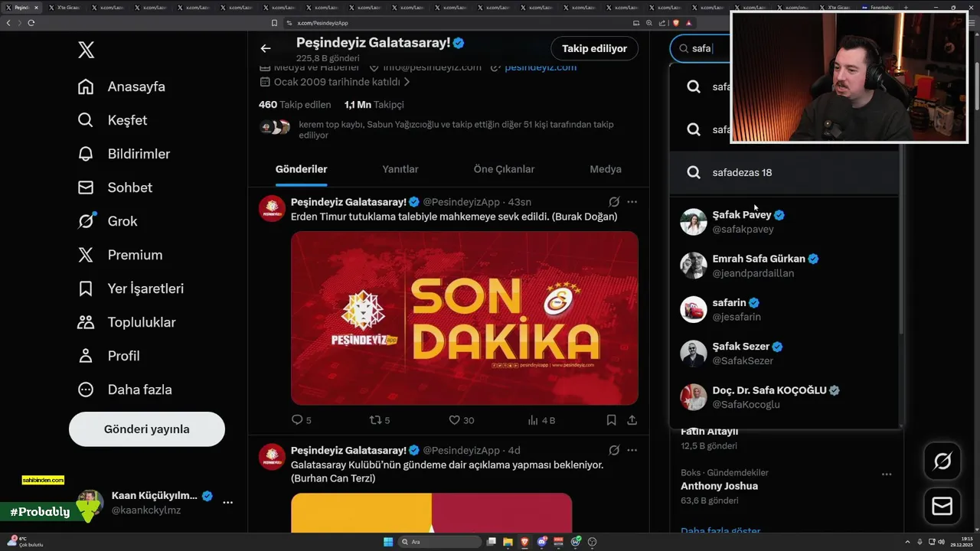The height and width of the screenshot is (551, 980).
Task: Like the Erden Timur post
Action: click(454, 420)
